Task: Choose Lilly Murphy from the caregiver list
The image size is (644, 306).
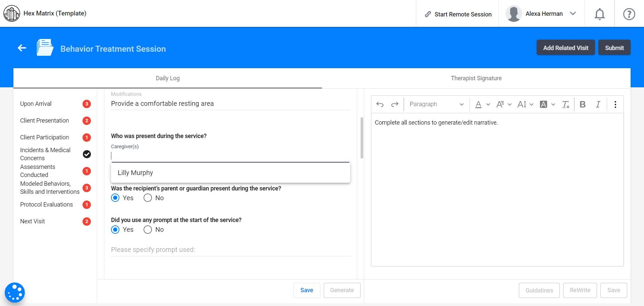Action: [x=136, y=173]
